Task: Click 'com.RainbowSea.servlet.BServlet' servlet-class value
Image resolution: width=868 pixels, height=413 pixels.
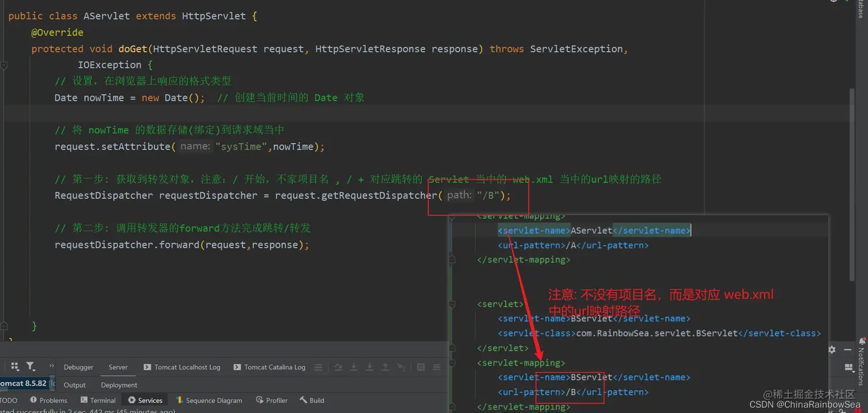Action: pyautogui.click(x=657, y=333)
